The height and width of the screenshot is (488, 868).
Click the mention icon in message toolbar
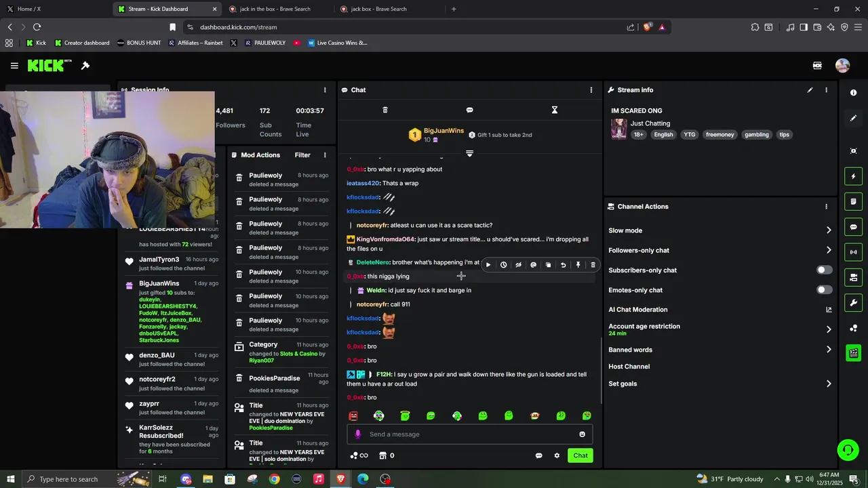[x=533, y=265]
